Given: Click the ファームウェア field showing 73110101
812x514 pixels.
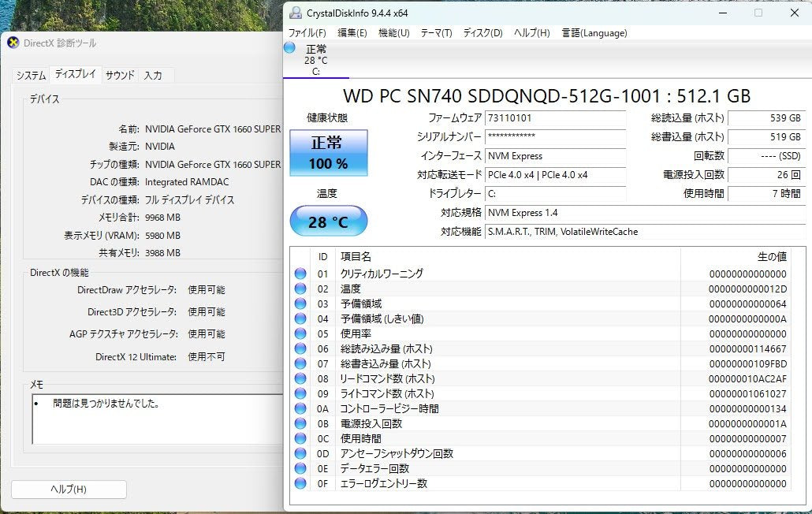Looking at the screenshot, I should pyautogui.click(x=555, y=118).
